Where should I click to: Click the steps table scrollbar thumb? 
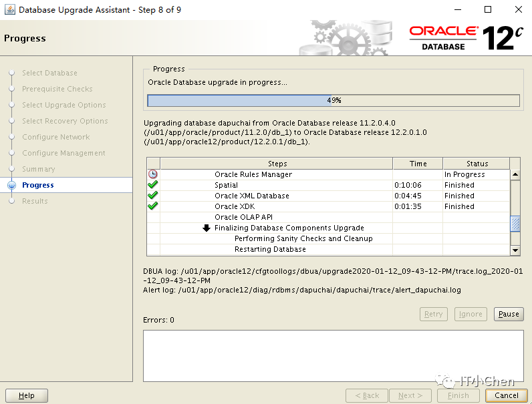pyautogui.click(x=515, y=224)
